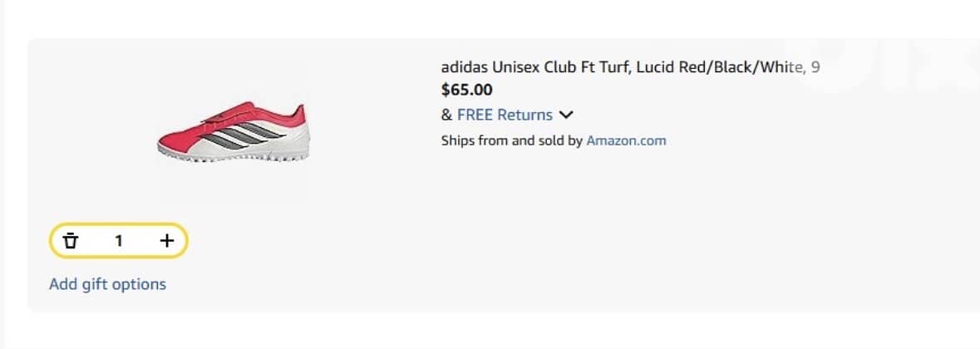The image size is (980, 349).
Task: Click the yellow-outlined quantity stepper
Action: tap(119, 241)
